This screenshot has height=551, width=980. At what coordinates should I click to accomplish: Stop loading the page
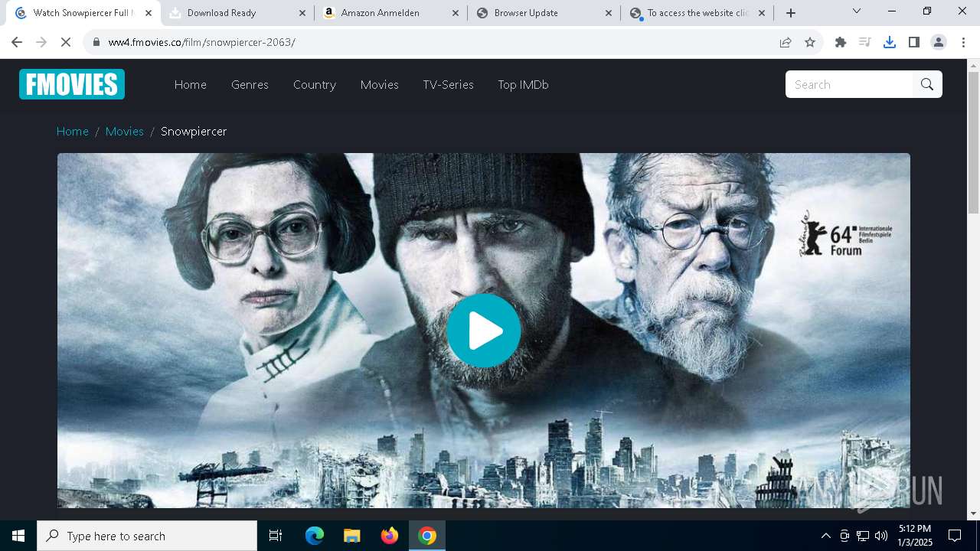point(66,42)
